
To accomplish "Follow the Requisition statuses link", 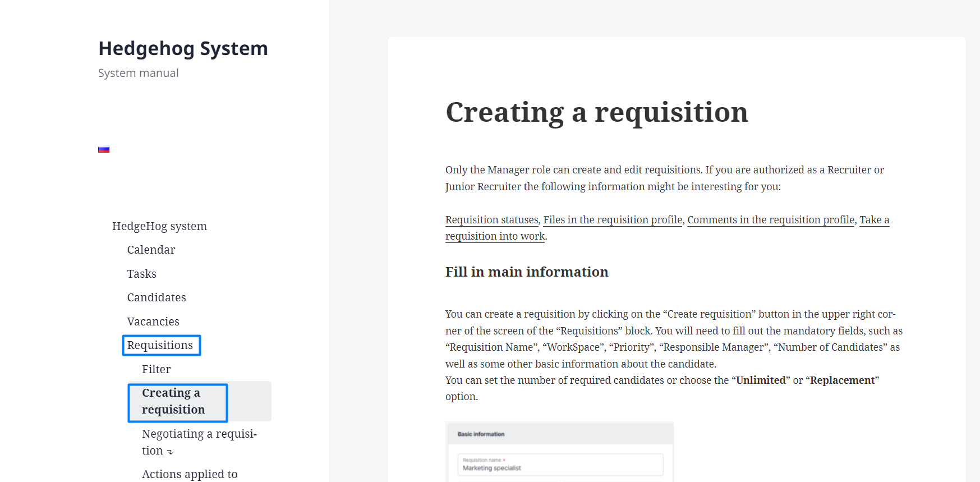I will click(491, 220).
